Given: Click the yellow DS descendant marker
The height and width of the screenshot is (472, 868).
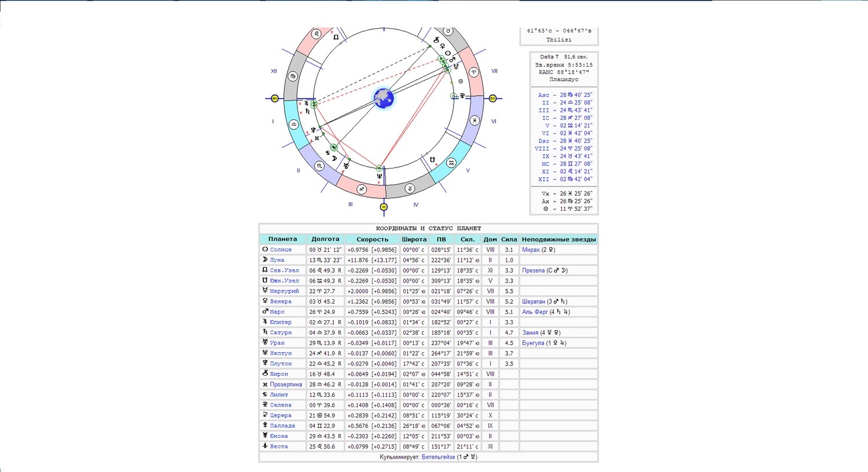Looking at the screenshot, I should (x=492, y=98).
